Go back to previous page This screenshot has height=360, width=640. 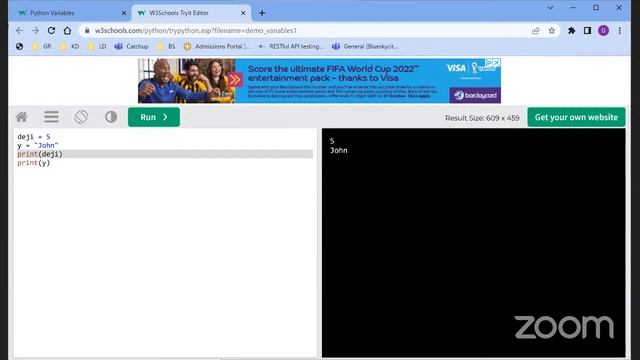click(19, 31)
